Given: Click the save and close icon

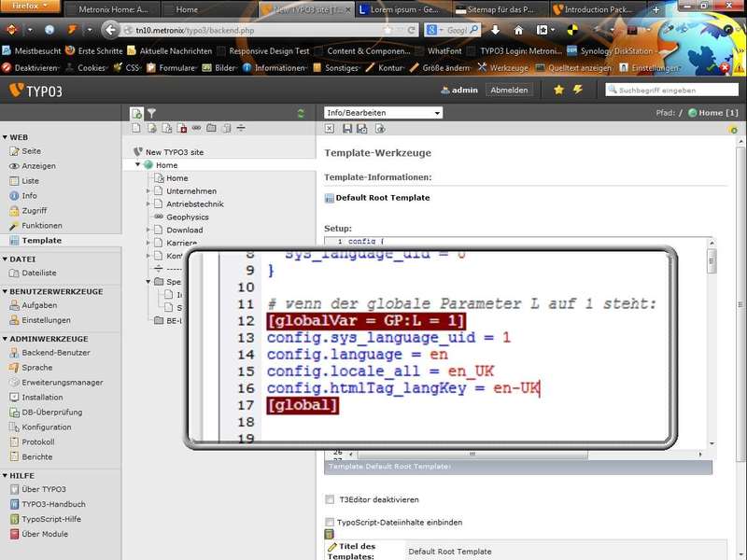Looking at the screenshot, I should pos(361,128).
